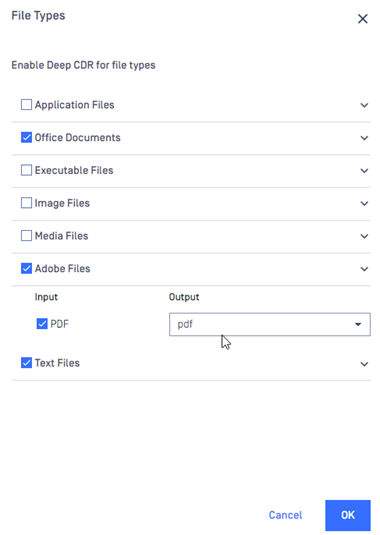This screenshot has width=380, height=535.
Task: Click the dropdown arrow in Output field
Action: click(358, 324)
